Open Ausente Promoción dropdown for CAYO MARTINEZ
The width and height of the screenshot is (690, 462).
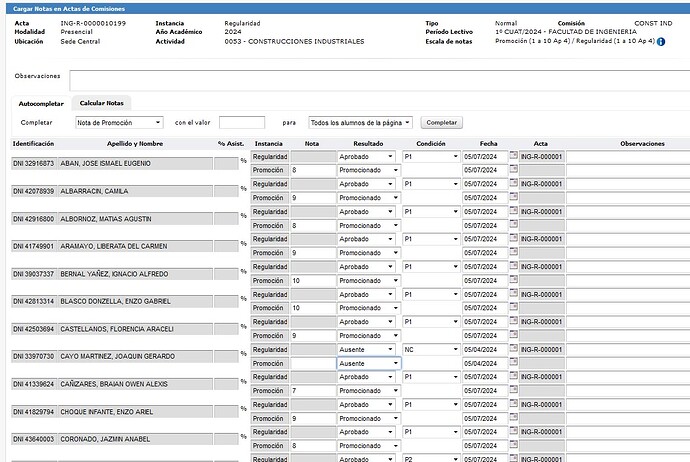point(369,363)
